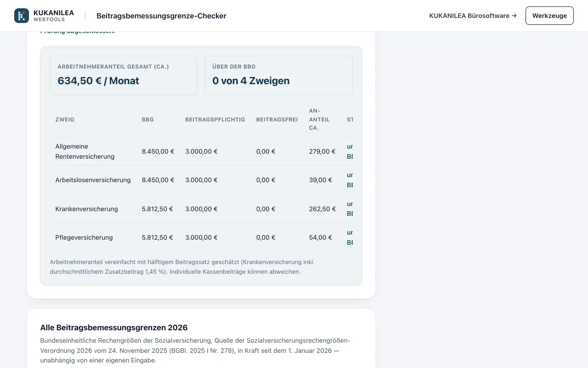The image size is (588, 368).
Task: Click 3.000,00 € in Krankenversicherung row
Action: 201,209
